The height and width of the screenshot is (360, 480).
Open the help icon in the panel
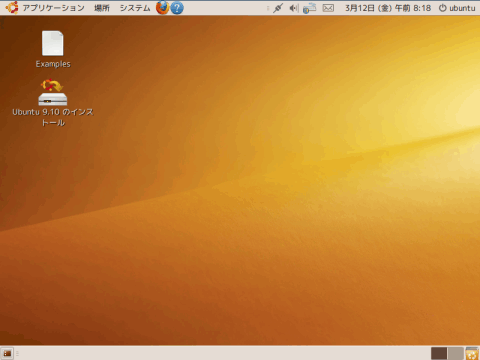177,8
